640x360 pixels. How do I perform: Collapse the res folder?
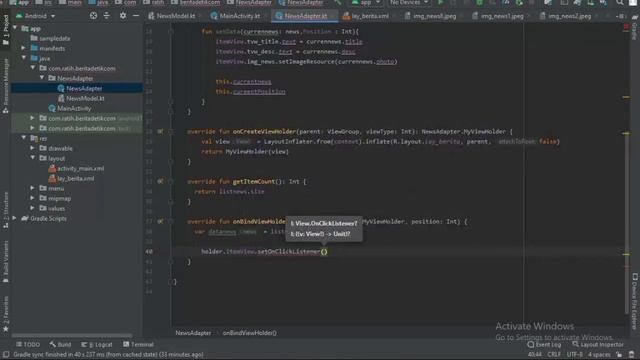click(x=24, y=138)
